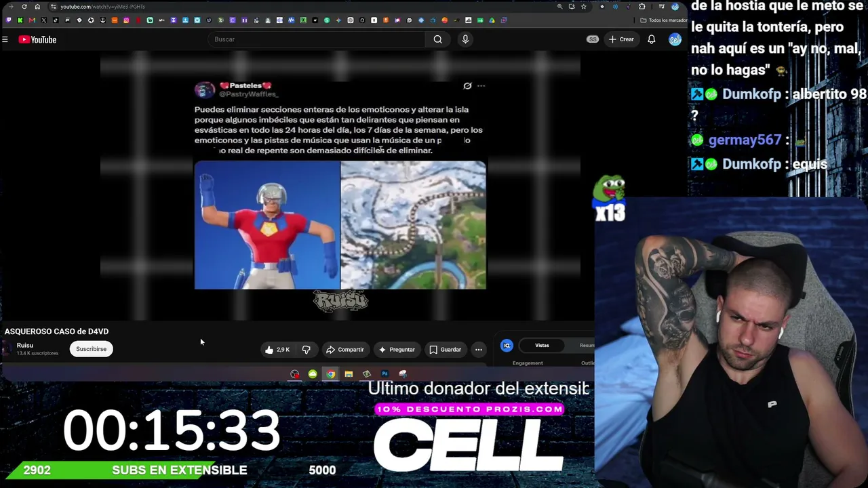Open more actions three-dot menu
868x488 pixels.
pos(479,350)
